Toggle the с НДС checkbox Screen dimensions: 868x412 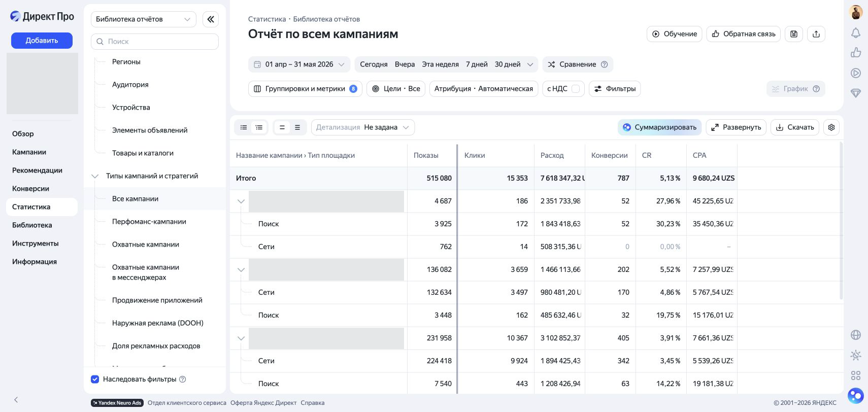click(x=576, y=89)
